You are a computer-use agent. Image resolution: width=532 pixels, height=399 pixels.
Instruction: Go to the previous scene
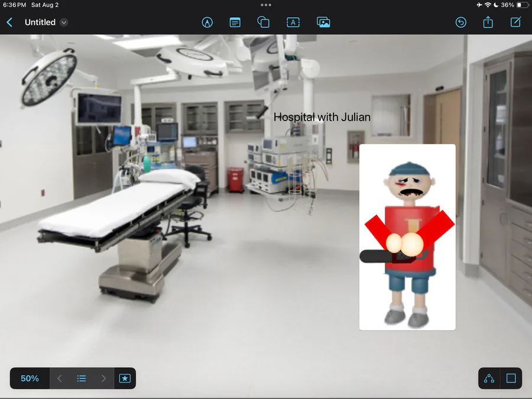(x=59, y=378)
